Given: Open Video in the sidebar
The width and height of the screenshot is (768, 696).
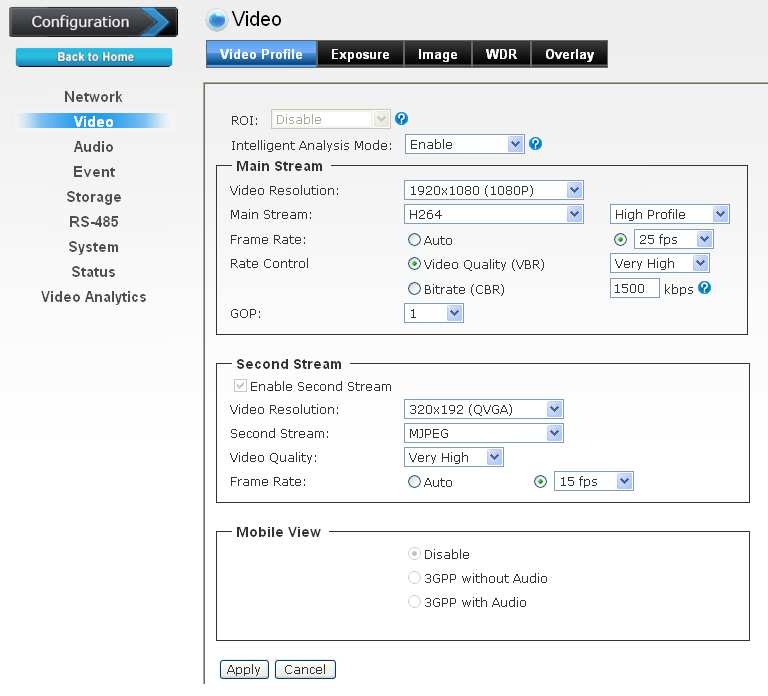Looking at the screenshot, I should pos(94,121).
